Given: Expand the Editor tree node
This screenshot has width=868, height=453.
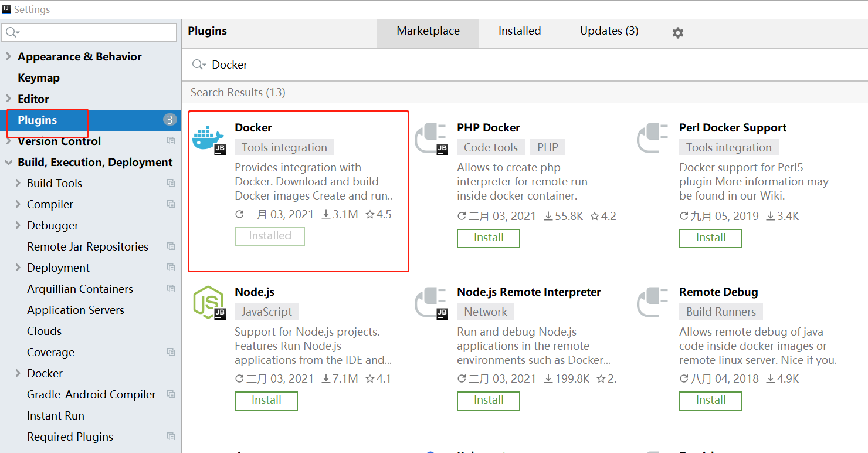Looking at the screenshot, I should [9, 98].
